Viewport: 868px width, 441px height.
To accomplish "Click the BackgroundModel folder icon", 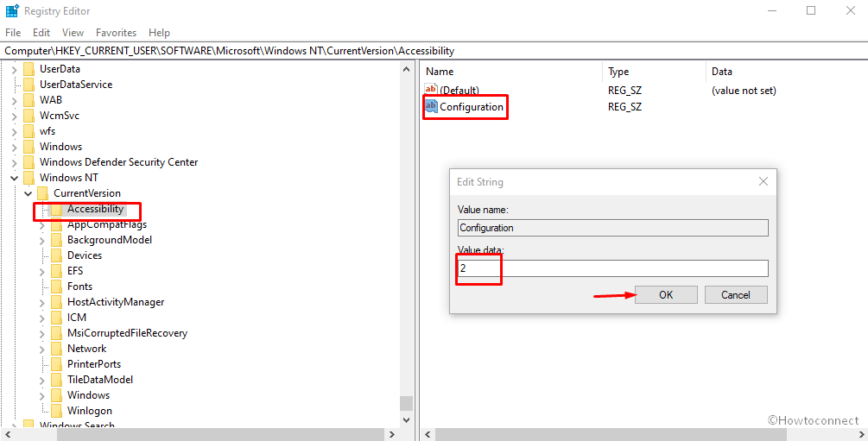I will [56, 240].
